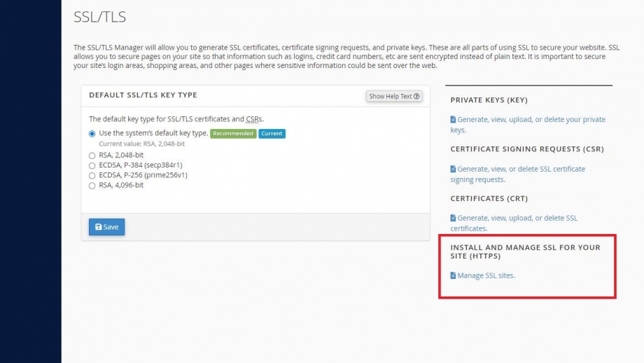Select the system's default key type radio
Image resolution: width=644 pixels, height=363 pixels.
tap(92, 134)
